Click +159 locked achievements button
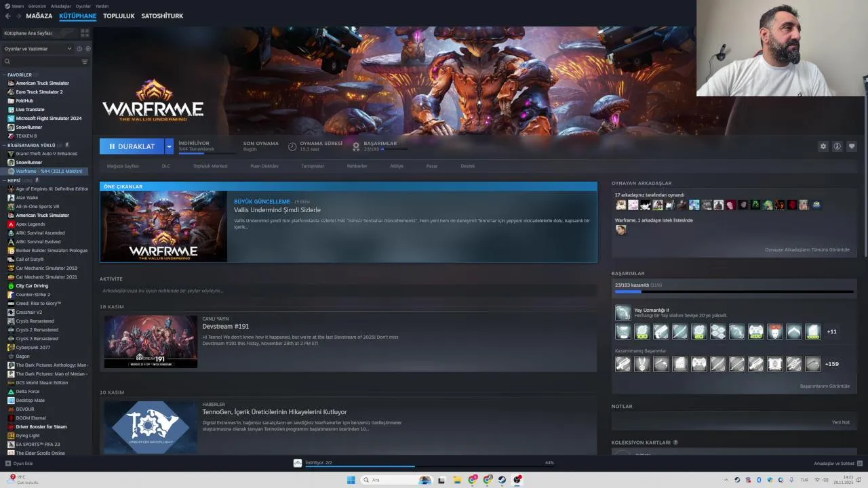Image resolution: width=868 pixels, height=488 pixels. [831, 364]
